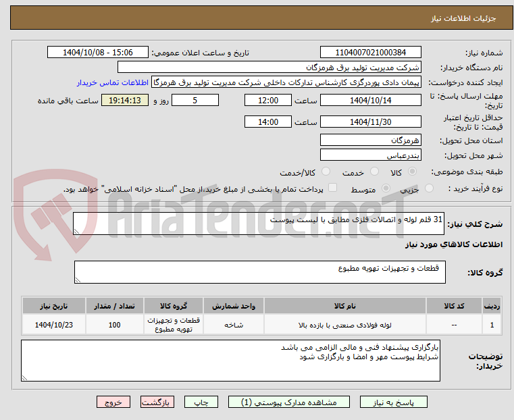The width and height of the screenshot is (514, 420).
Task: Click the گروه کالا textarea قطعات و تجهیزات تهویه مطبوع
Action: click(x=259, y=272)
